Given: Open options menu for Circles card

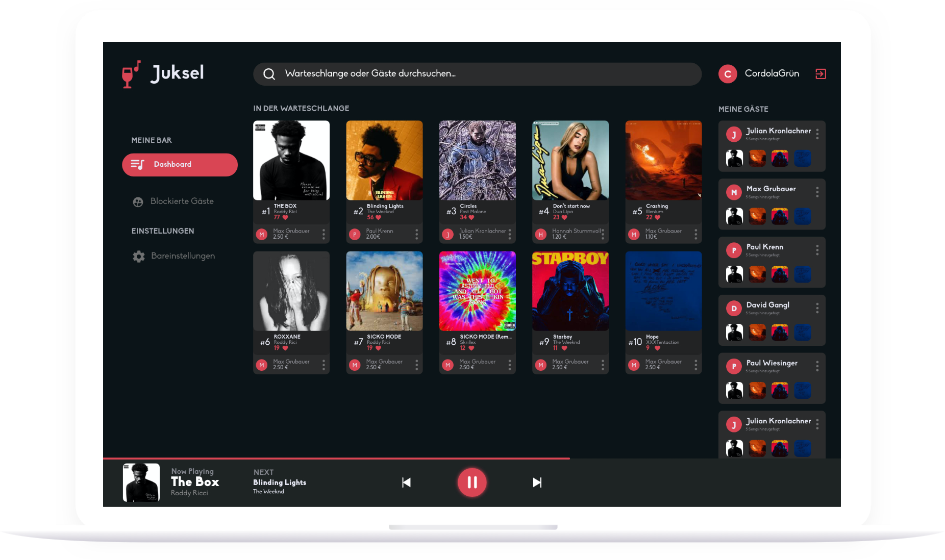Looking at the screenshot, I should pyautogui.click(x=510, y=235).
